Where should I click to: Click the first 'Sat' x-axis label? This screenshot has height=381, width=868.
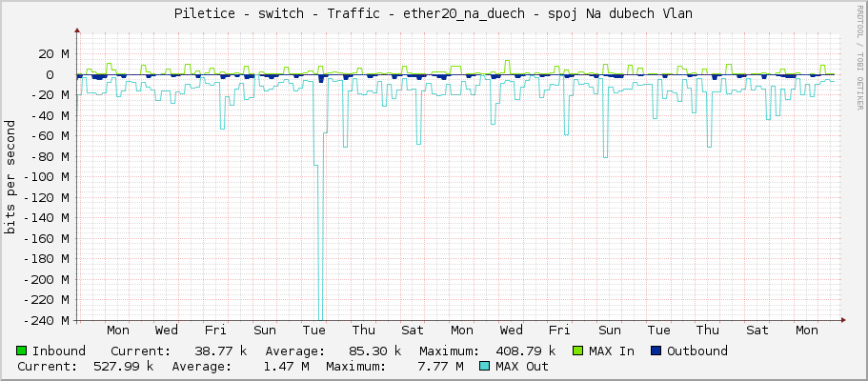(x=413, y=331)
